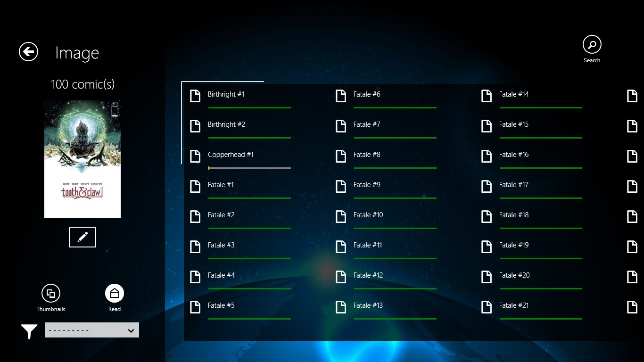
Task: Click the document icon beside Fatale #6
Action: 341,96
